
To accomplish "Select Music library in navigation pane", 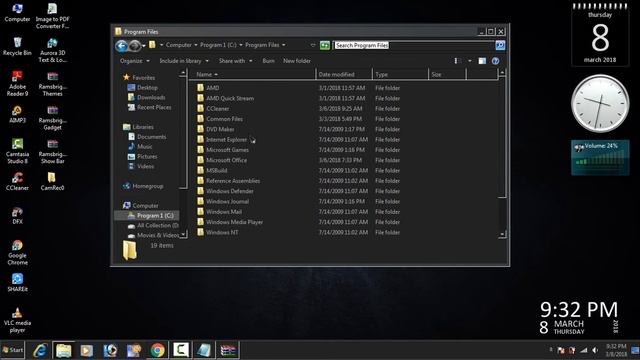I will pyautogui.click(x=140, y=147).
